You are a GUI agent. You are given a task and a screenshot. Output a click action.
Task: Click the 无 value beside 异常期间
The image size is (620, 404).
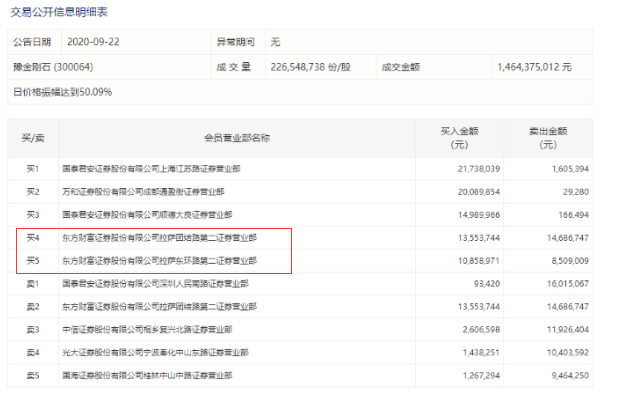click(x=276, y=42)
